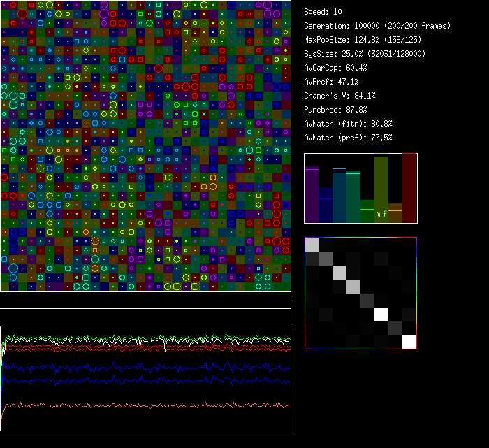Click the MaxPopSize statistic line
The height and width of the screenshot is (448, 489).
366,40
